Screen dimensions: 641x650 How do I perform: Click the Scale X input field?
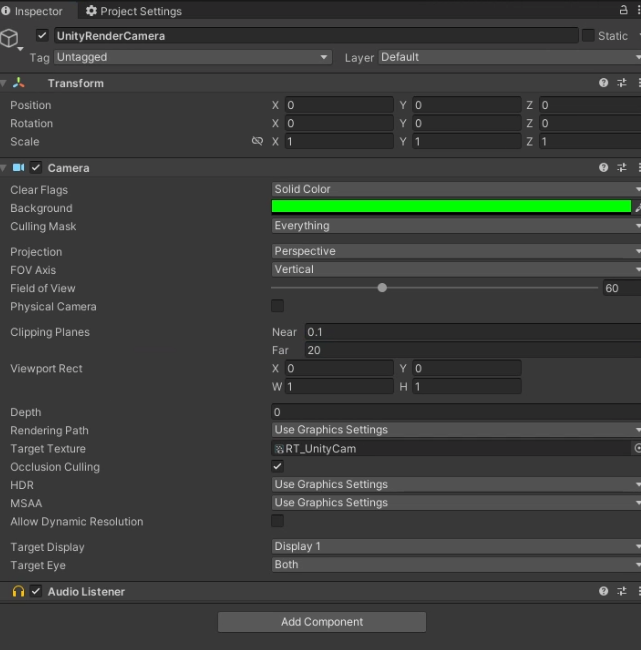339,141
